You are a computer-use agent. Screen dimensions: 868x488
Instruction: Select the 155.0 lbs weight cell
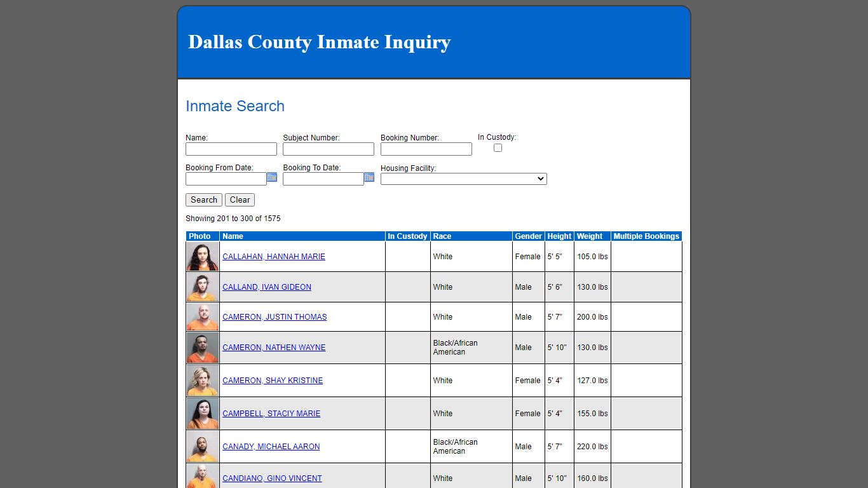point(592,414)
